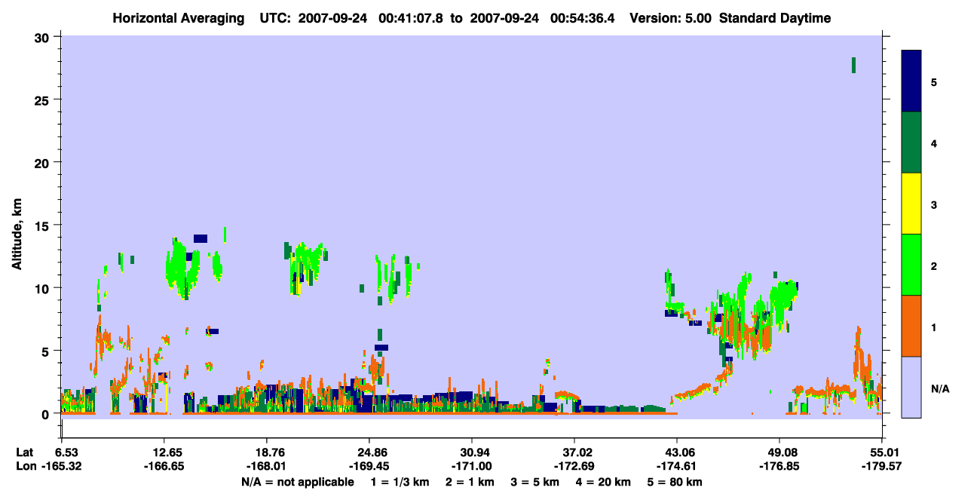
Task: Click the orange color bar segment 1
Action: [911, 326]
